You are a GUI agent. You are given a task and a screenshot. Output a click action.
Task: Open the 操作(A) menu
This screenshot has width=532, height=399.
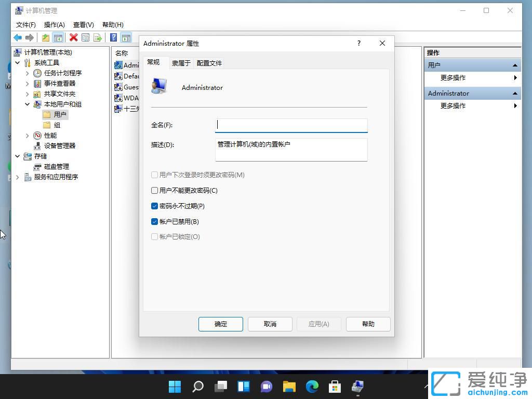[54, 24]
